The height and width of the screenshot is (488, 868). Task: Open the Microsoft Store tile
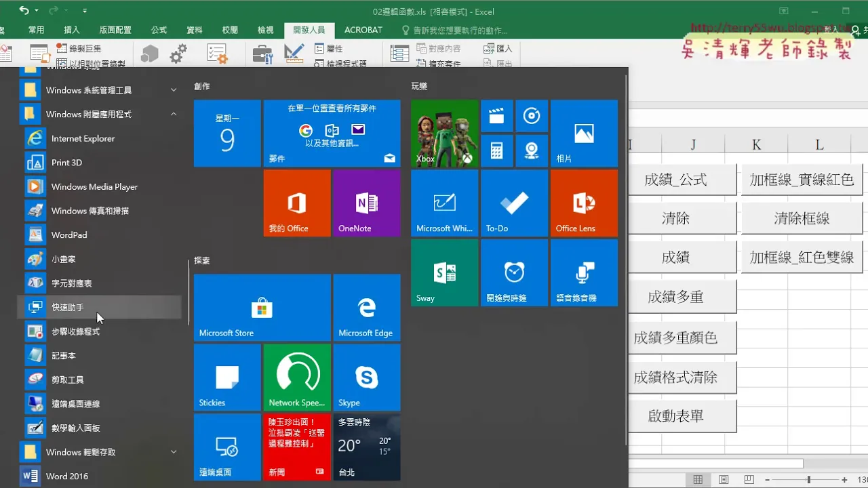(x=262, y=308)
